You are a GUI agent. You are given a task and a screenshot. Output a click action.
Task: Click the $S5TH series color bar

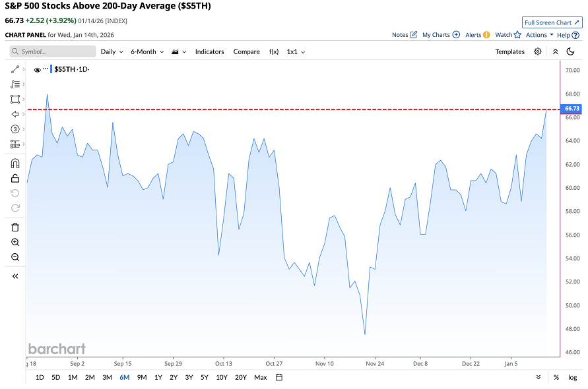coord(51,69)
